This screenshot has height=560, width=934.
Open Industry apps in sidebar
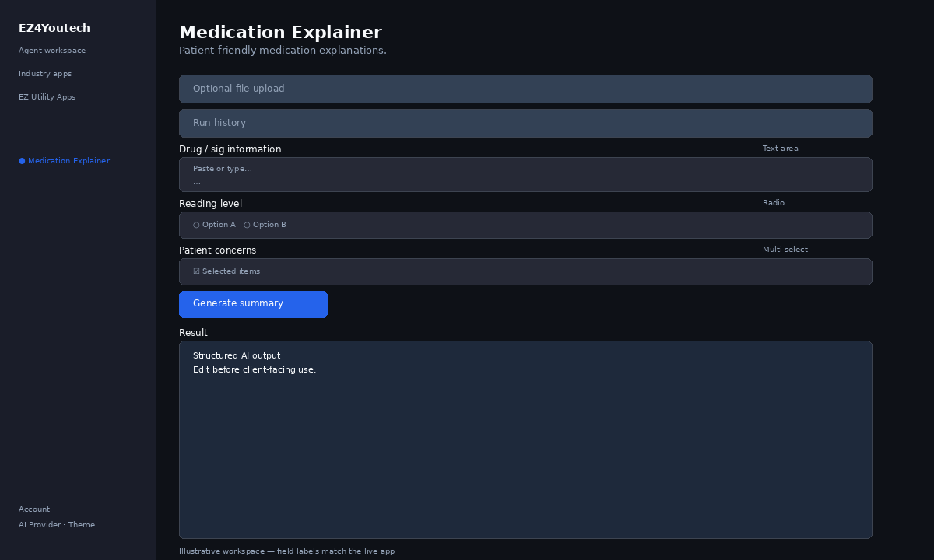coord(45,74)
